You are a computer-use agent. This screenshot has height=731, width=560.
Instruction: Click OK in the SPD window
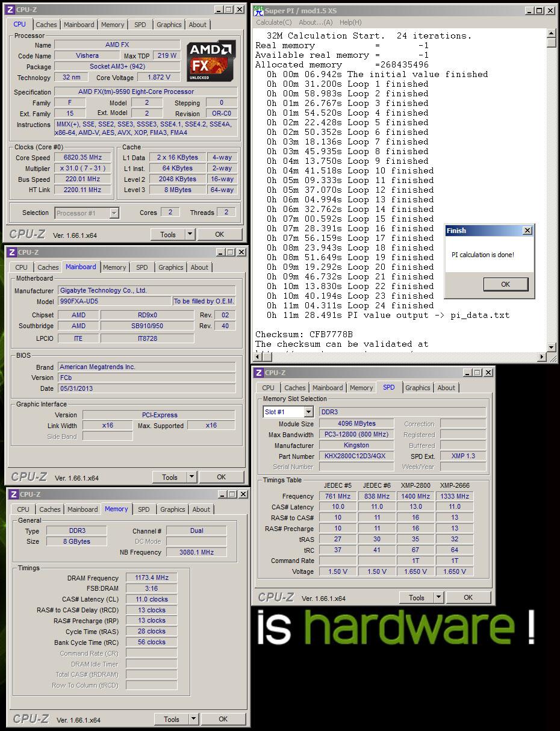click(468, 597)
